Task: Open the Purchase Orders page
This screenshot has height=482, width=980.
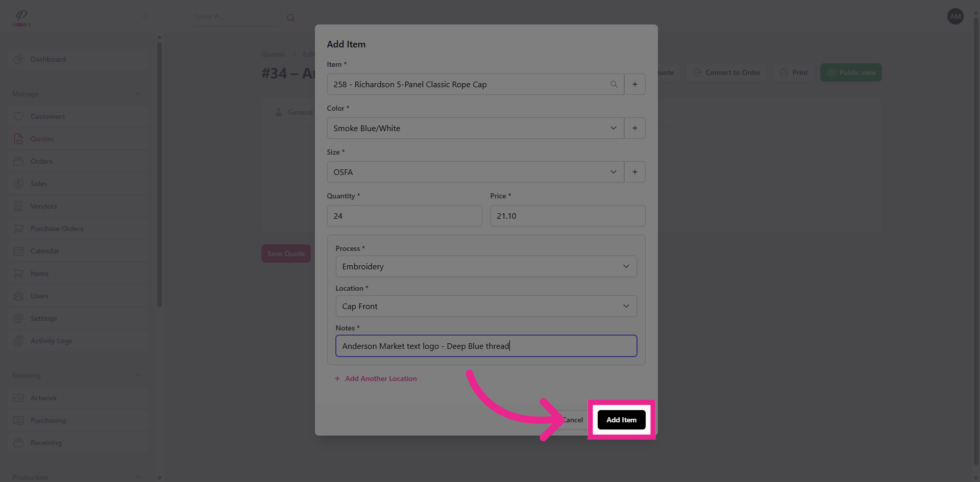Action: point(57,229)
